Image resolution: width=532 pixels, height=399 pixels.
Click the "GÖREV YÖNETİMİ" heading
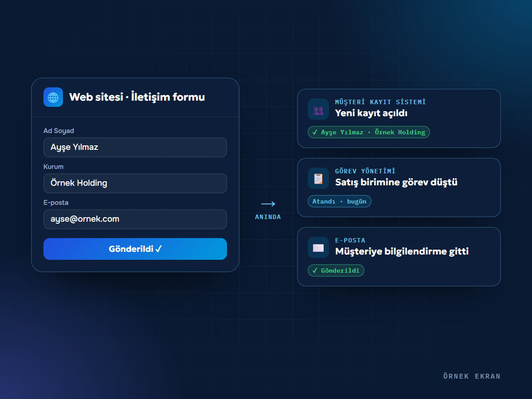click(365, 171)
